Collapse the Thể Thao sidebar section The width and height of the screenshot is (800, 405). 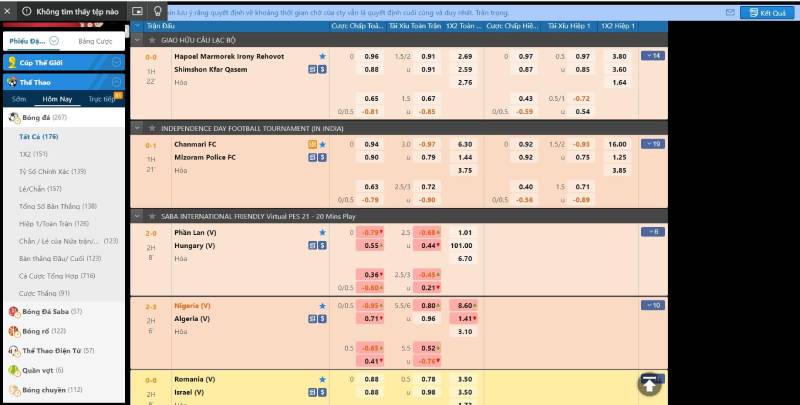click(117, 82)
